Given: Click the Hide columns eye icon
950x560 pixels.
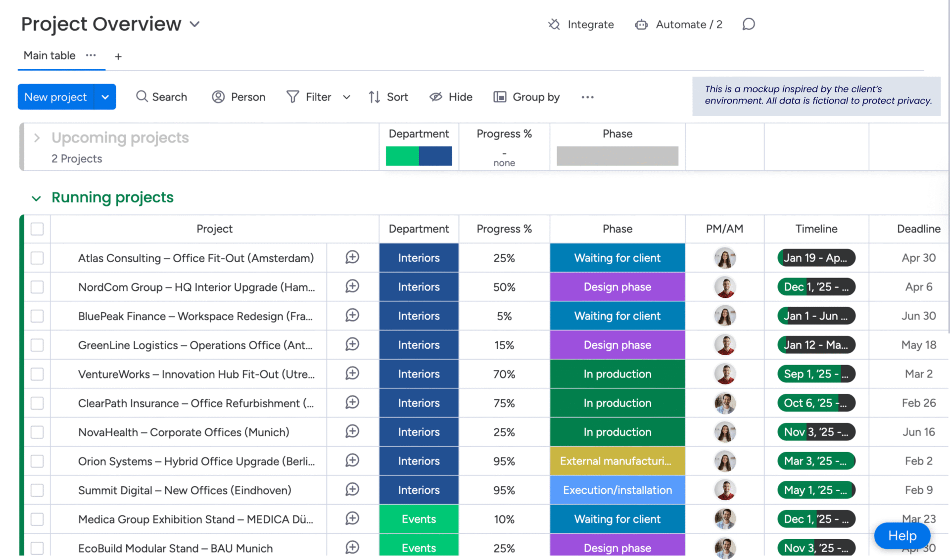Looking at the screenshot, I should pos(435,97).
